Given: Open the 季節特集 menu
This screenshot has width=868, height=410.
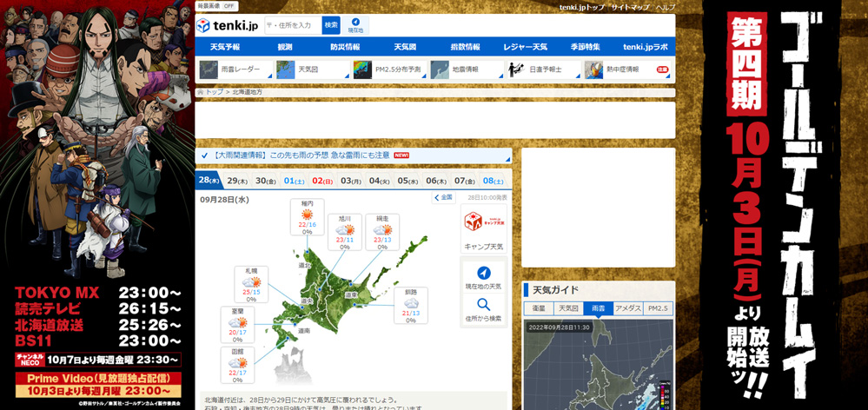Looking at the screenshot, I should [585, 47].
